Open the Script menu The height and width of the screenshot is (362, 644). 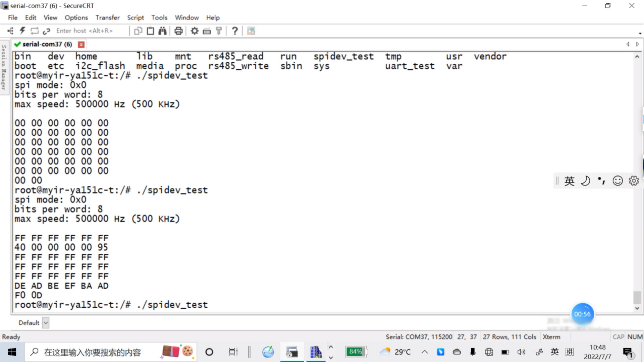pyautogui.click(x=135, y=17)
